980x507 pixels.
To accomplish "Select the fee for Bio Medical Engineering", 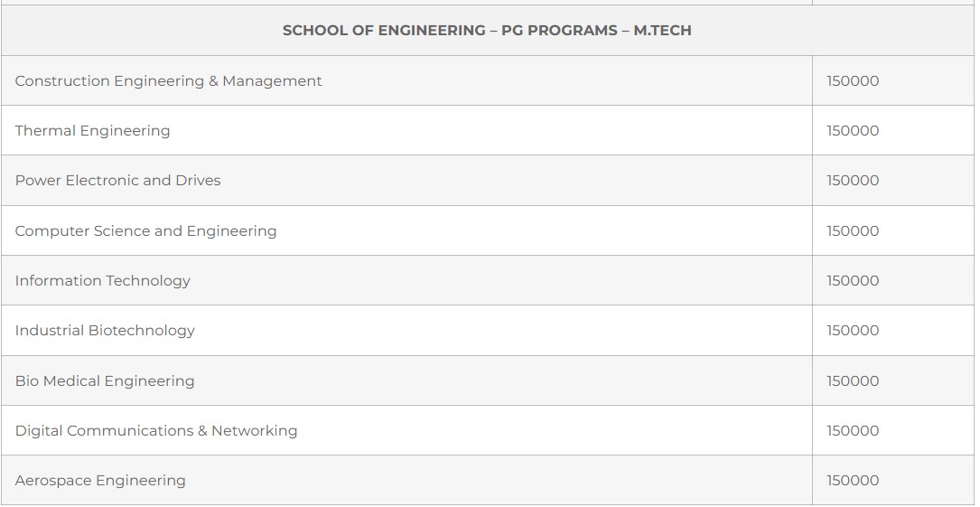I will click(853, 381).
